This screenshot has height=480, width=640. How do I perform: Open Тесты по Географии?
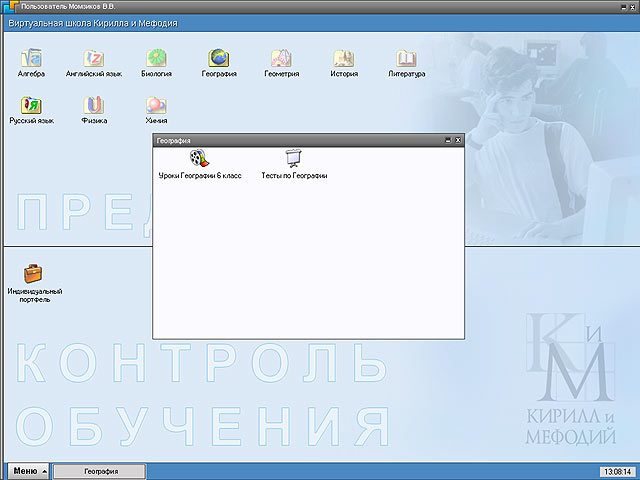(x=294, y=158)
